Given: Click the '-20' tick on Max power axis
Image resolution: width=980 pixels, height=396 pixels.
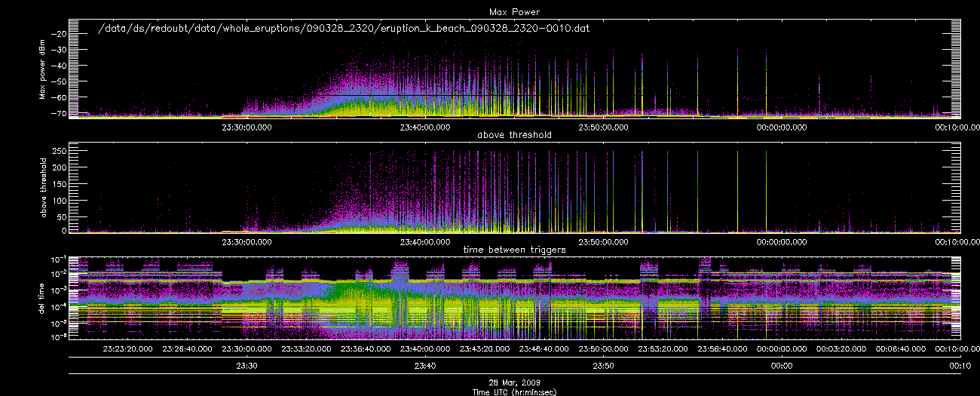Looking at the screenshot, I should point(60,33).
